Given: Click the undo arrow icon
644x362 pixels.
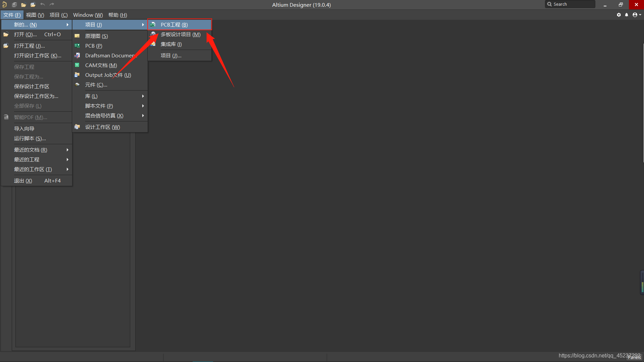Looking at the screenshot, I should [x=43, y=5].
